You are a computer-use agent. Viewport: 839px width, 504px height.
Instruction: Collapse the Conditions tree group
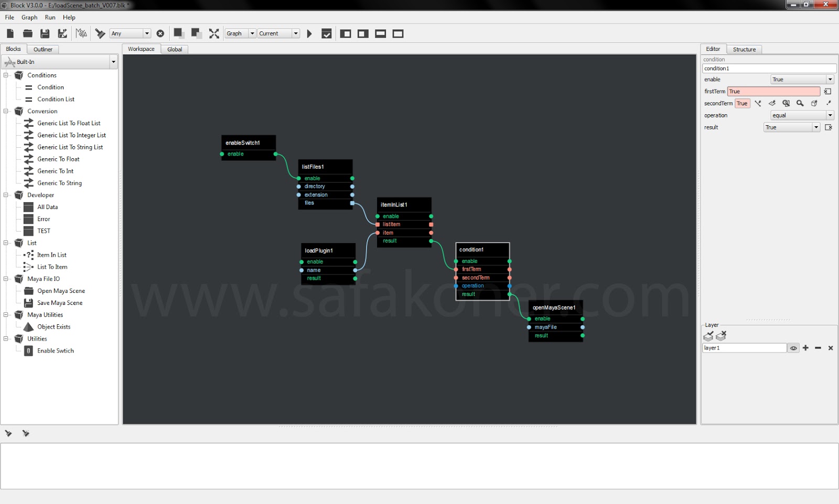coord(6,75)
